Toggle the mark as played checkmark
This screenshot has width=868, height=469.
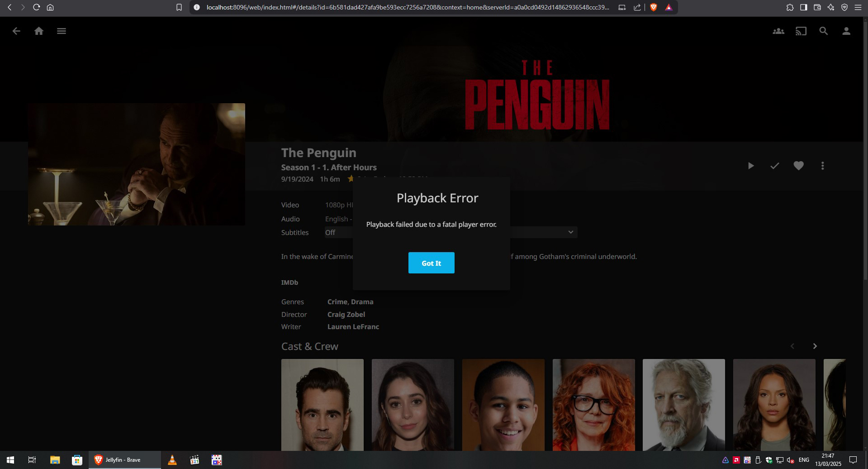[774, 166]
